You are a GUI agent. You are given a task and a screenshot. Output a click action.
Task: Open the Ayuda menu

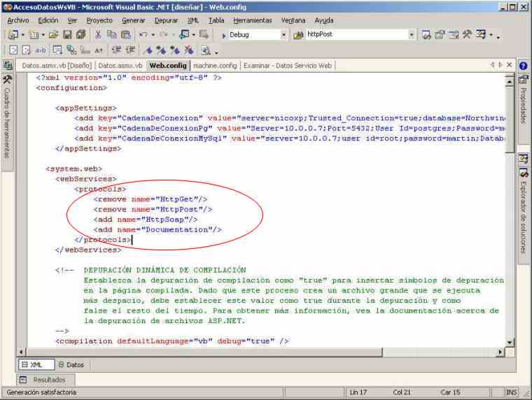point(323,20)
